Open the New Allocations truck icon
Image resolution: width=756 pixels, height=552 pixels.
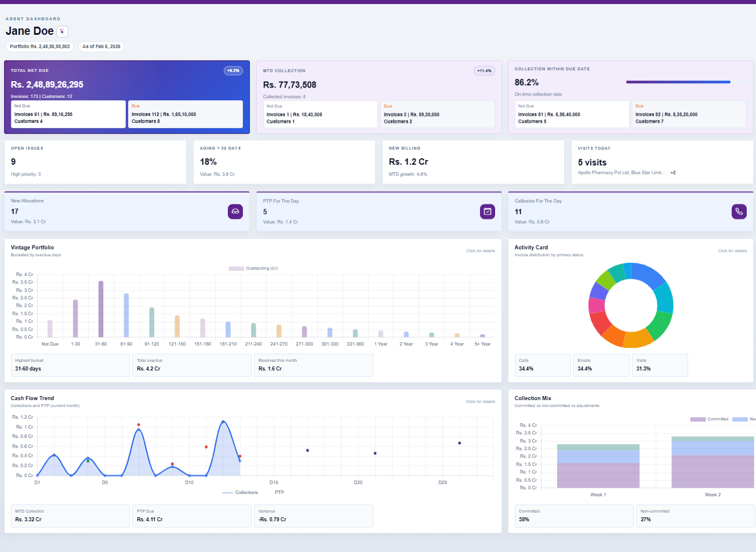click(x=235, y=212)
